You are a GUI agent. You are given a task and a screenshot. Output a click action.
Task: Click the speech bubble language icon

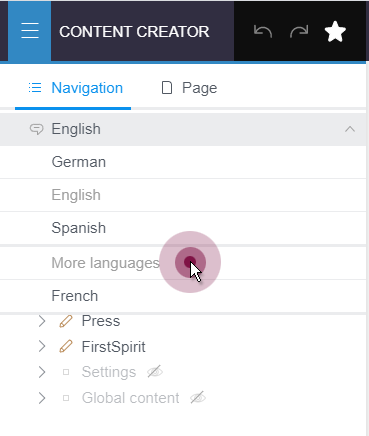point(36,129)
